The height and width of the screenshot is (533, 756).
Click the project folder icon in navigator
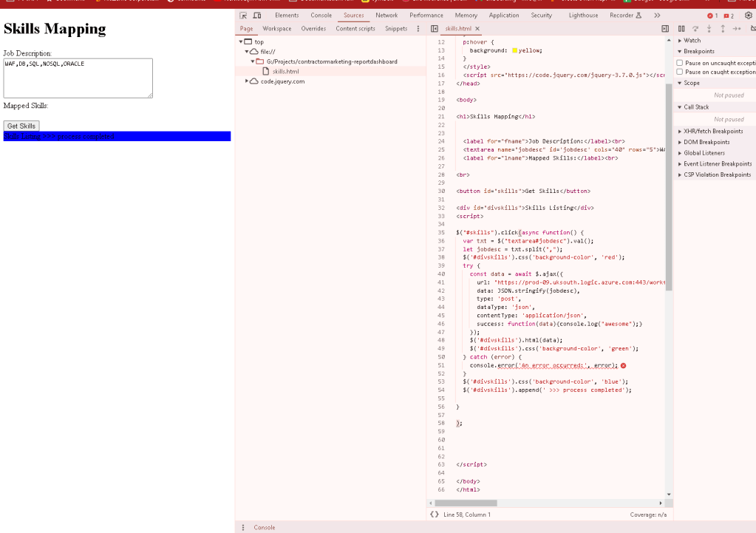[260, 61]
